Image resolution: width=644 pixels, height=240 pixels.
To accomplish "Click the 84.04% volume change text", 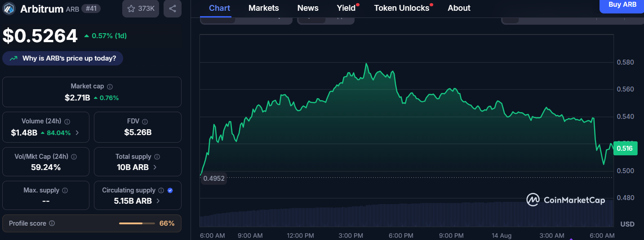I will click(x=58, y=133).
